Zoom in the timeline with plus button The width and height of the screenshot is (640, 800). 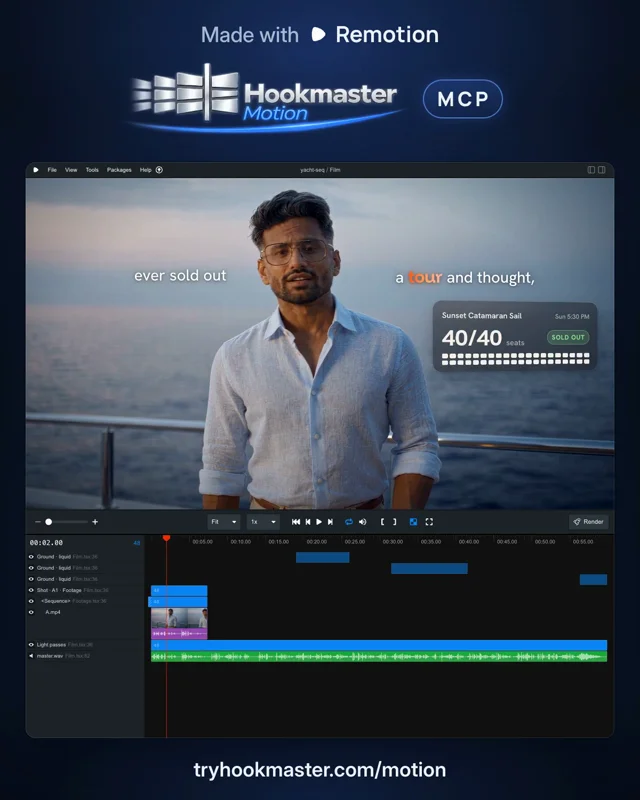point(95,522)
